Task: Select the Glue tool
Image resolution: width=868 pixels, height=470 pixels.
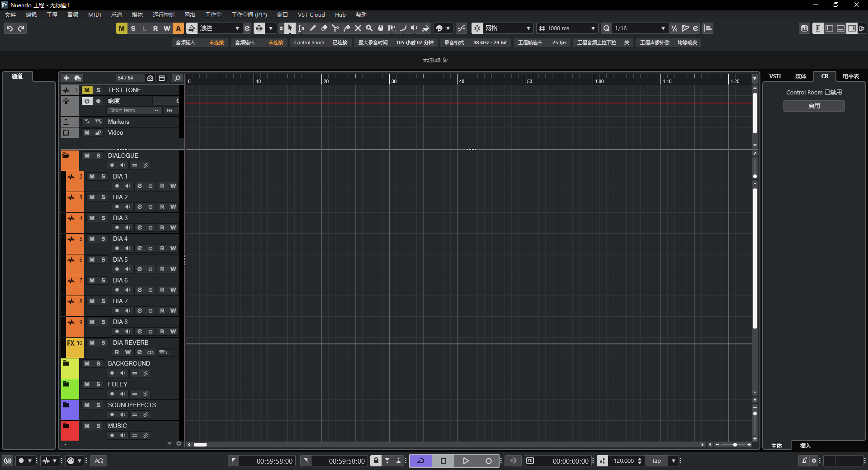Action: pyautogui.click(x=347, y=28)
